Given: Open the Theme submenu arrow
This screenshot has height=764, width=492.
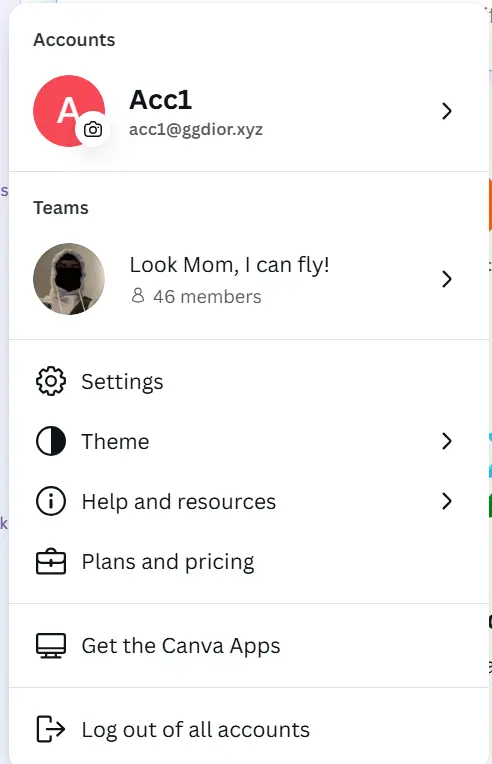Looking at the screenshot, I should [x=447, y=441].
